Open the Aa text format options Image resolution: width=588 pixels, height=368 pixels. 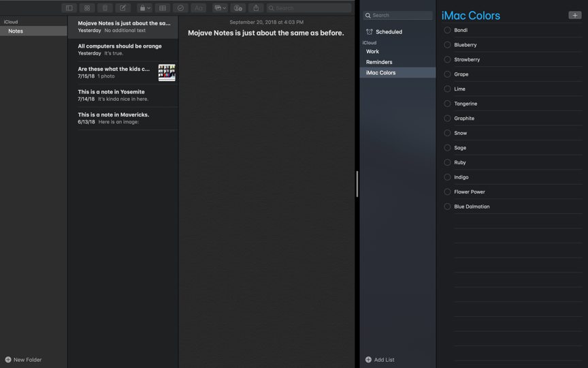pos(198,8)
